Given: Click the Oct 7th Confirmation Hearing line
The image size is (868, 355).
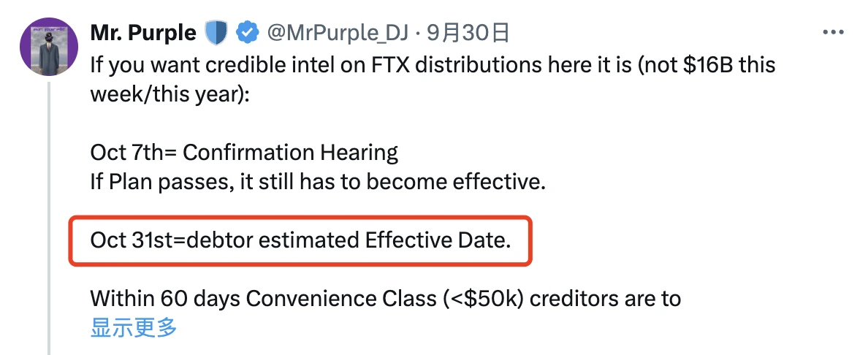Looking at the screenshot, I should [x=244, y=153].
